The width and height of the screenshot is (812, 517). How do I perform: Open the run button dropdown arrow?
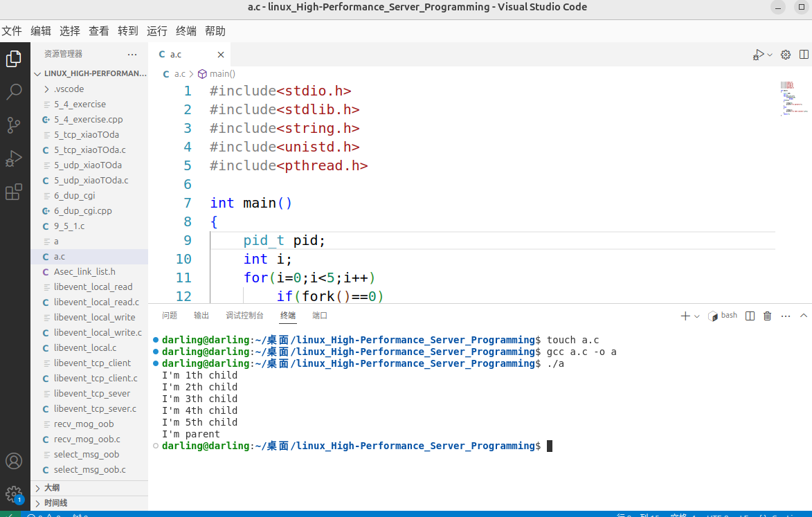770,55
